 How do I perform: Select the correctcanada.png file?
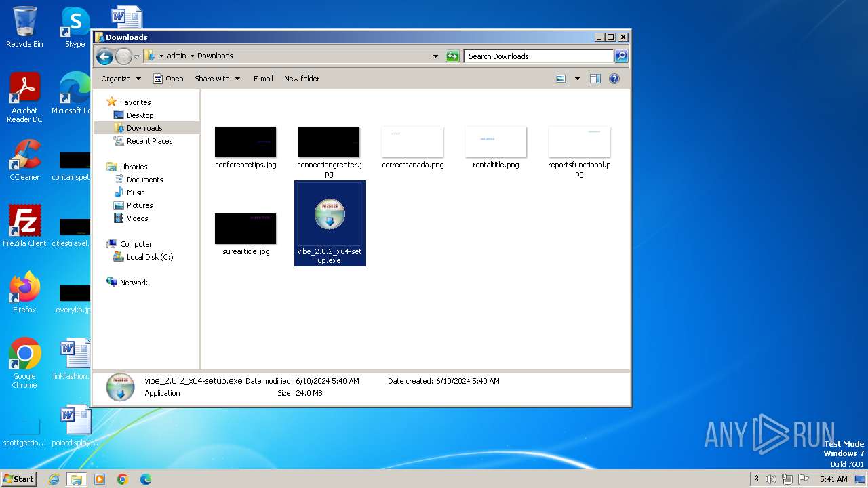pos(412,147)
